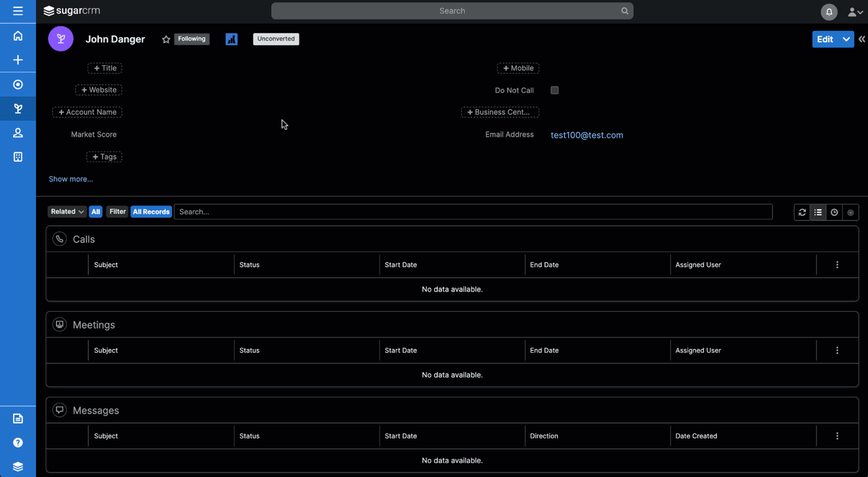The width and height of the screenshot is (868, 477).
Task: Refresh the related records list
Action: tap(802, 212)
